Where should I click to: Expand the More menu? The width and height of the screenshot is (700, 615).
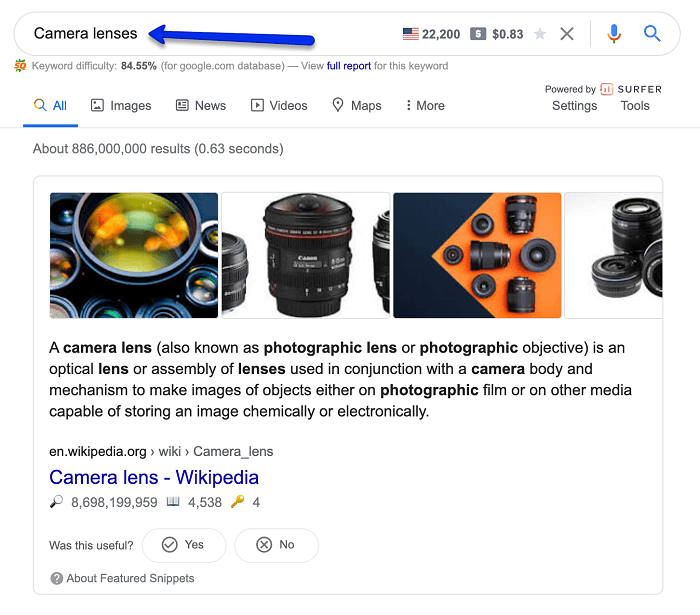coord(425,106)
